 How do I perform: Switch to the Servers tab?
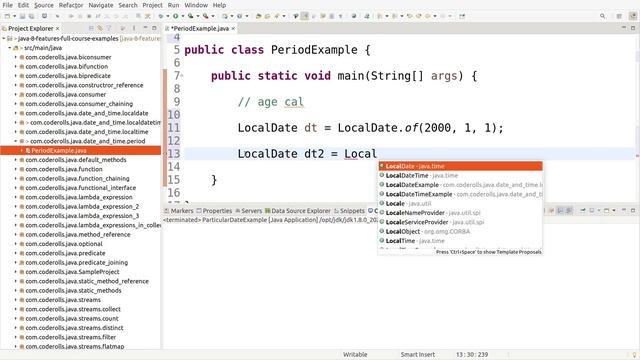(249, 211)
